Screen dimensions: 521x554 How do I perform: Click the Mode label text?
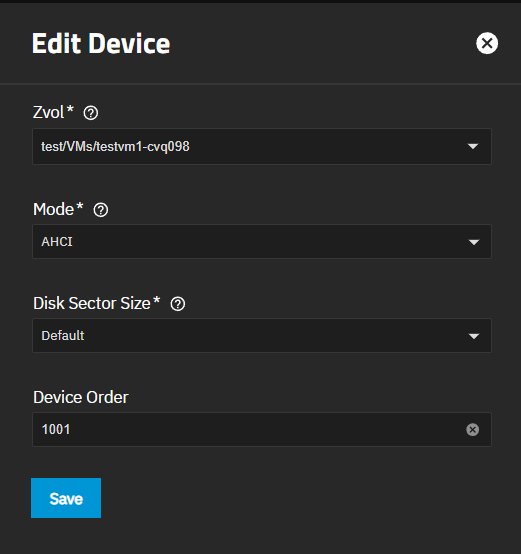[54, 209]
